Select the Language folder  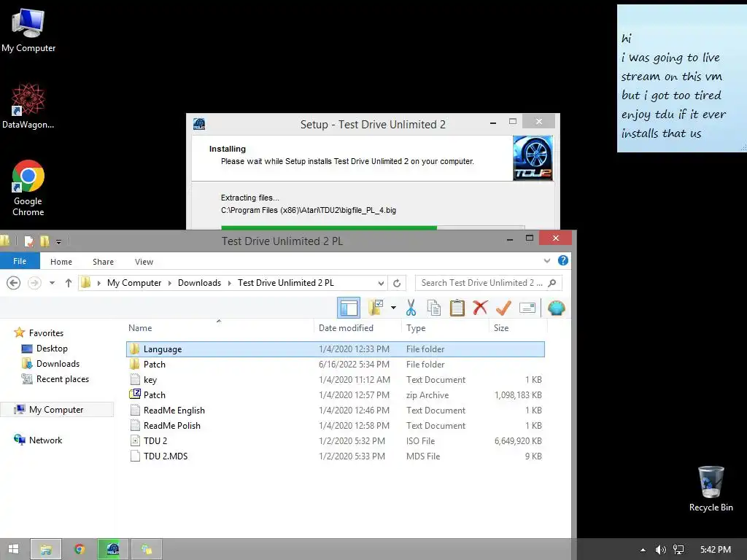(x=336, y=349)
